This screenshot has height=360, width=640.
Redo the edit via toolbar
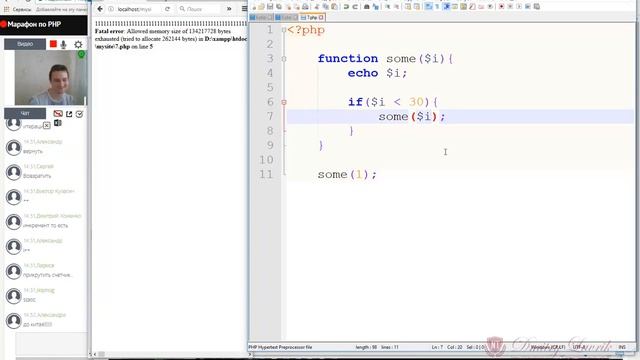(356, 7)
